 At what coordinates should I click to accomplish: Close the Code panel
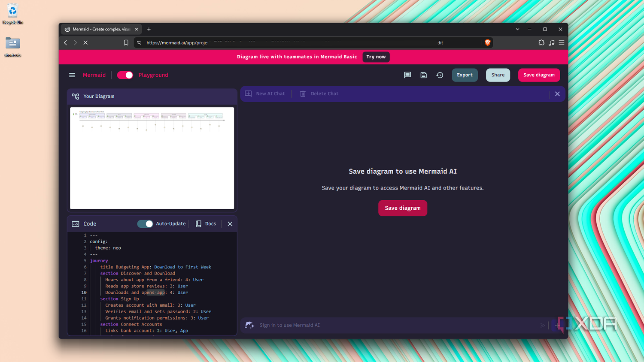point(230,224)
